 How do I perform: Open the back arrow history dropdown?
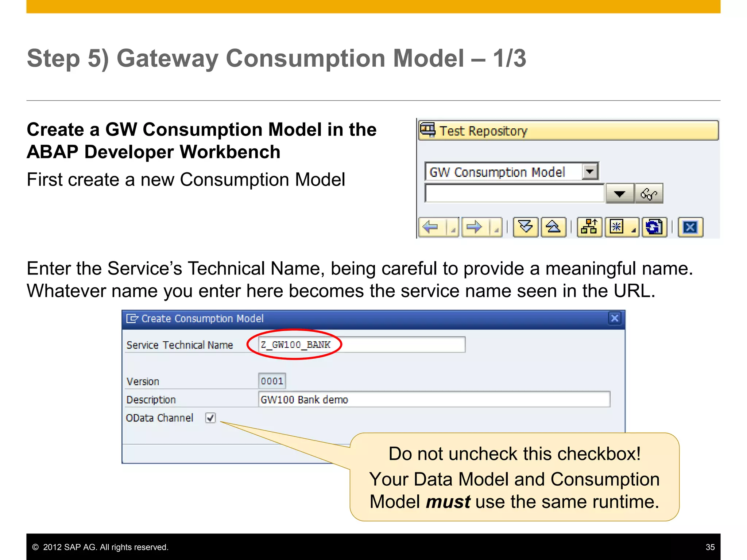pyautogui.click(x=453, y=227)
